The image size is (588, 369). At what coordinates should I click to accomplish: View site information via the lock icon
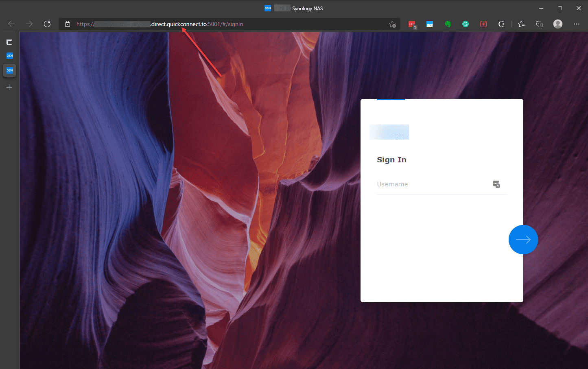pyautogui.click(x=68, y=24)
